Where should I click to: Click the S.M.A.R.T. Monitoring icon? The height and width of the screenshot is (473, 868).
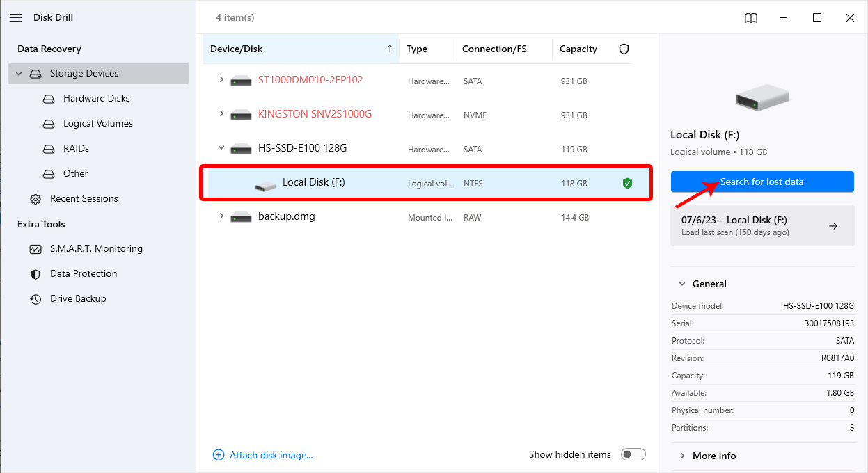[35, 249]
